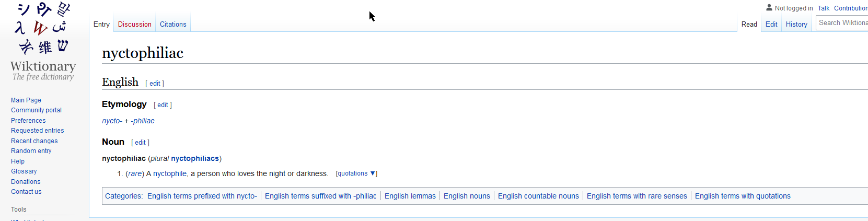Open the Edit tab
Viewport: 868px width, 221px height.
[771, 24]
